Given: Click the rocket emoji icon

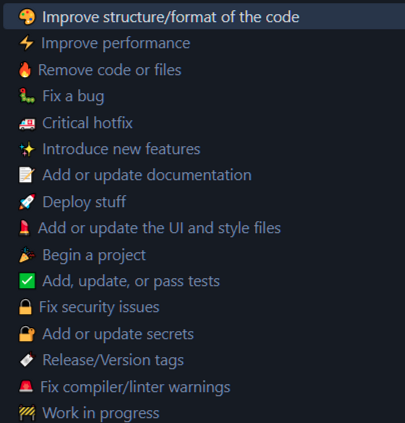Looking at the screenshot, I should click(x=27, y=202).
